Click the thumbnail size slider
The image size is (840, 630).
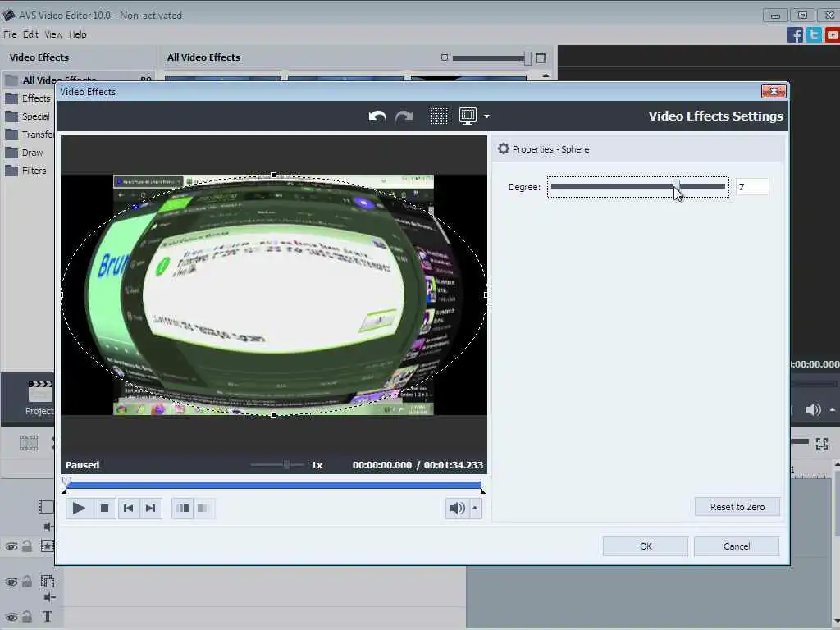click(x=491, y=58)
